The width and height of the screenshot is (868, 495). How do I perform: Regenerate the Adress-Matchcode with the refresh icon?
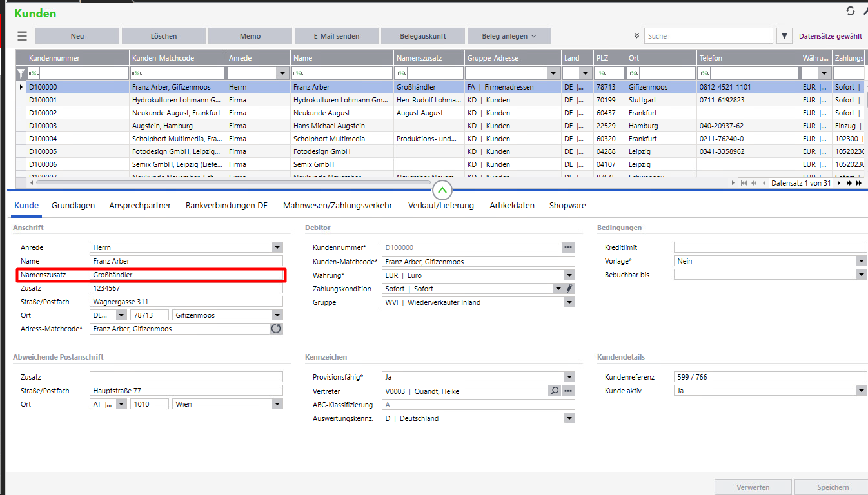click(x=276, y=329)
